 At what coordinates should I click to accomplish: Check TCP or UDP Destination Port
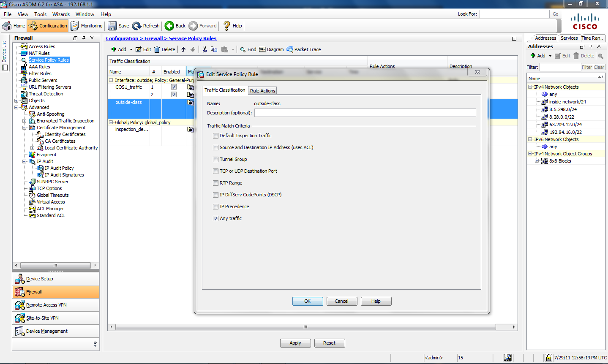[215, 171]
